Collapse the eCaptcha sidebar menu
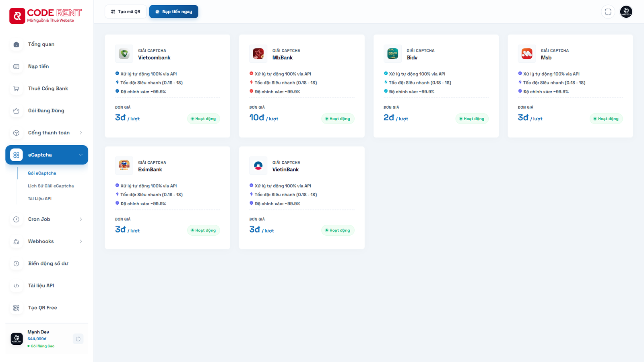Screen dimensions: 644x362 point(80,155)
